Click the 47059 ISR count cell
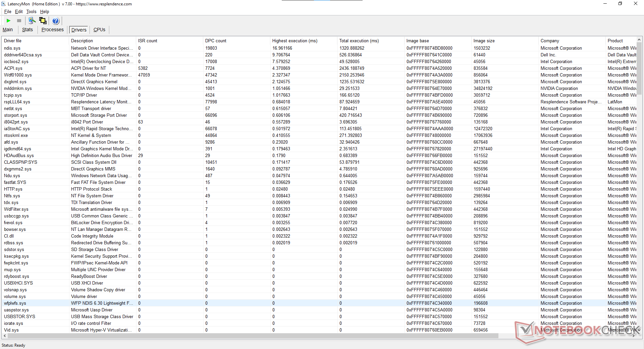The image size is (644, 349). tap(144, 75)
